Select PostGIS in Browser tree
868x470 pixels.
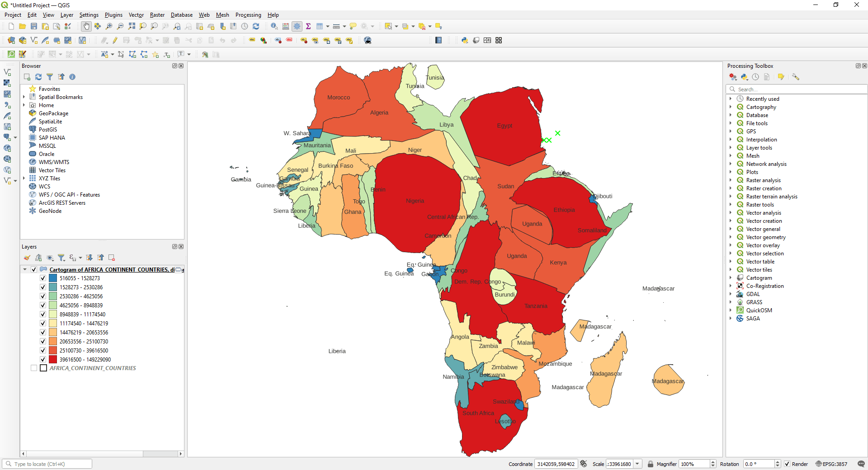(x=48, y=130)
